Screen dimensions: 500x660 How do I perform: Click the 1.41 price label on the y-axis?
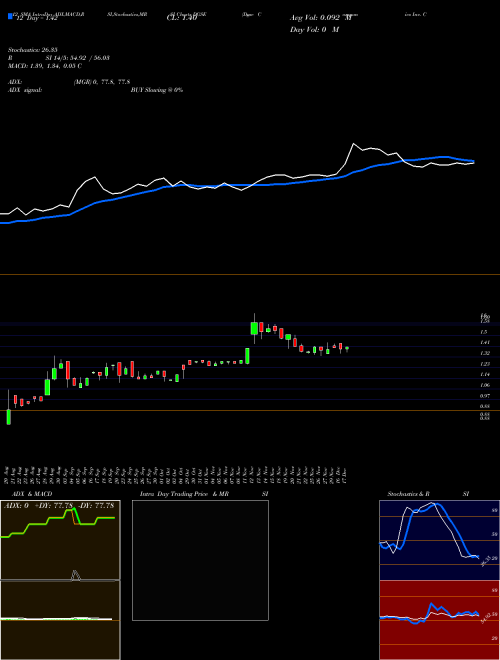pos(484,343)
